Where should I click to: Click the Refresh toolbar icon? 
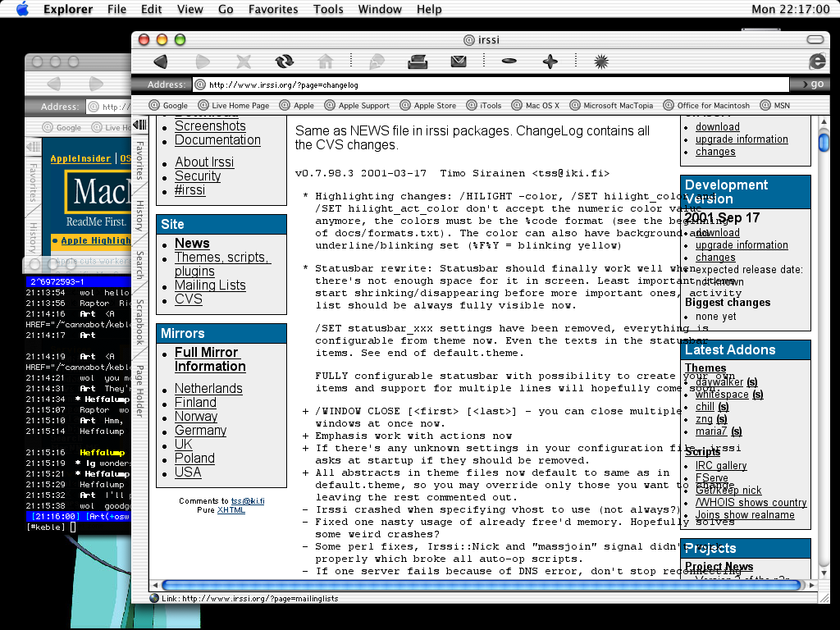(285, 62)
